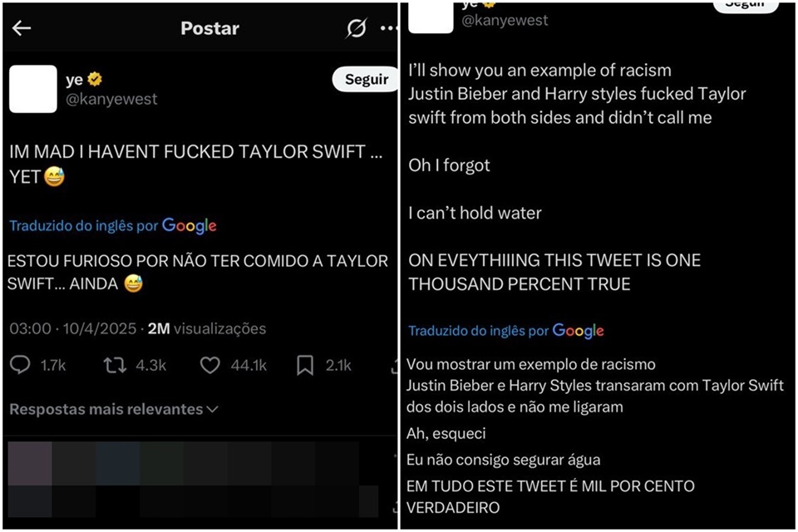This screenshot has height=532, width=798.
Task: Repost the tweet via the 4.3k icon
Action: [113, 365]
